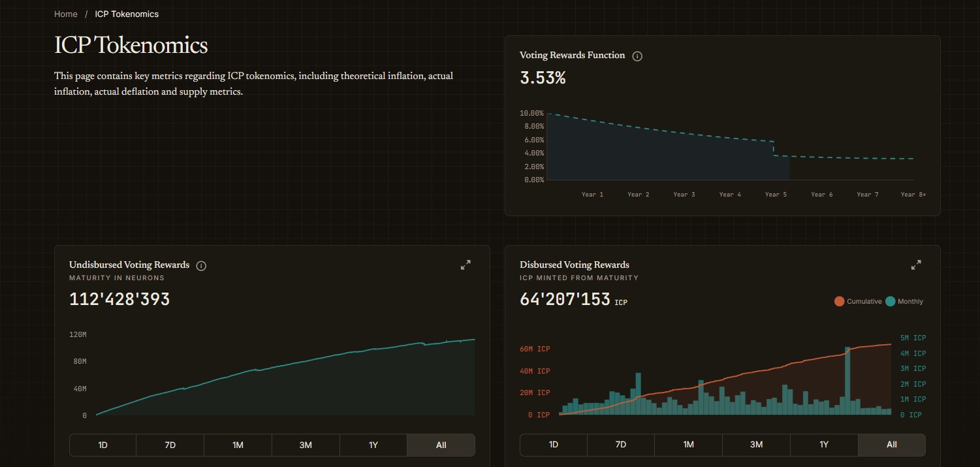Screen dimensions: 980x467
Task: Select 1Y range for Disbursed Voting Rewards
Action: [824, 445]
